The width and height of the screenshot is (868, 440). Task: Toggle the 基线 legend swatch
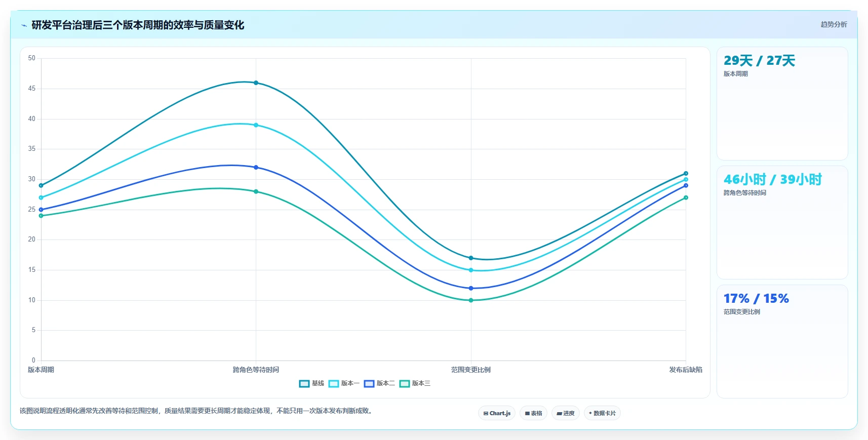[x=304, y=384]
